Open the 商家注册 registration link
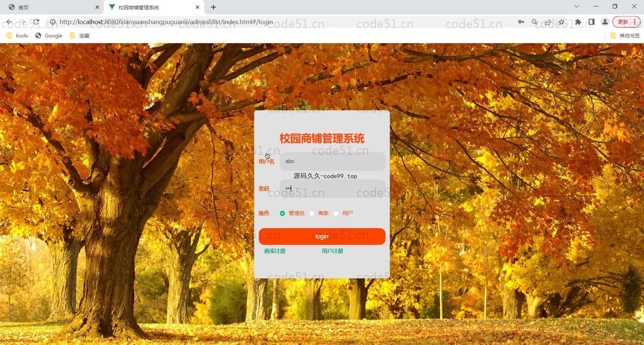The height and width of the screenshot is (345, 644). click(x=275, y=251)
